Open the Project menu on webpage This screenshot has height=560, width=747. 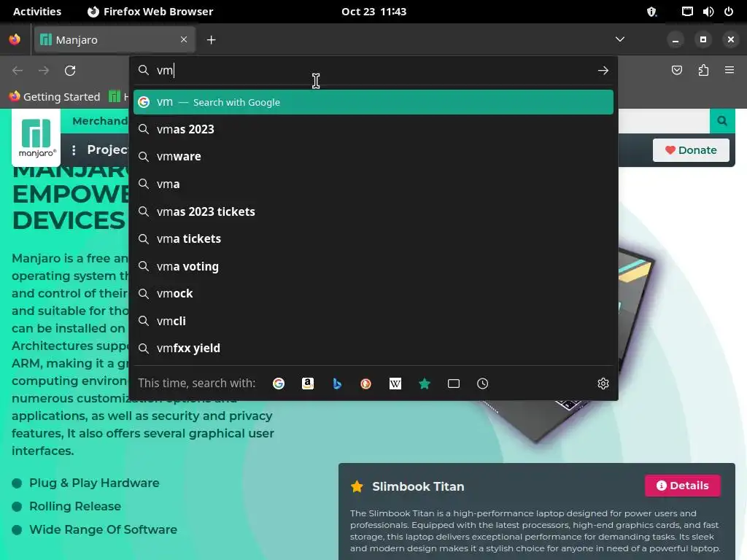coord(108,150)
